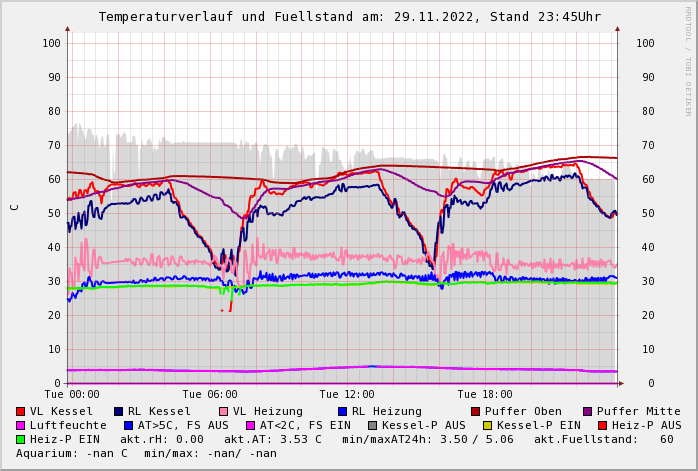Click the VL Heizung pink legend swatch

click(223, 412)
